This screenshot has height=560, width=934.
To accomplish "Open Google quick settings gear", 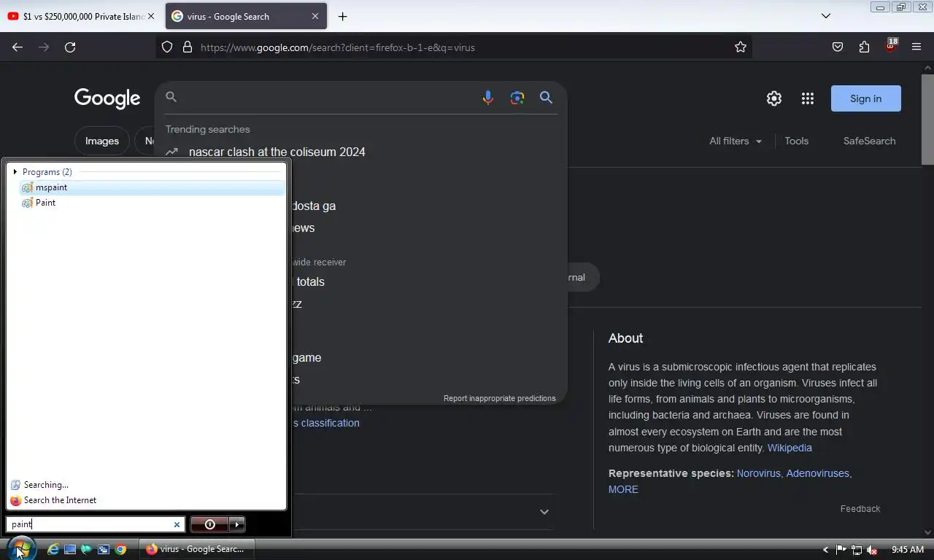I will point(774,98).
